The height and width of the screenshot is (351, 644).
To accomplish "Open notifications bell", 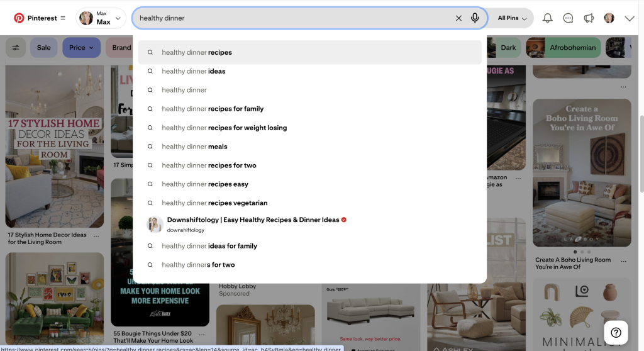I will point(548,18).
